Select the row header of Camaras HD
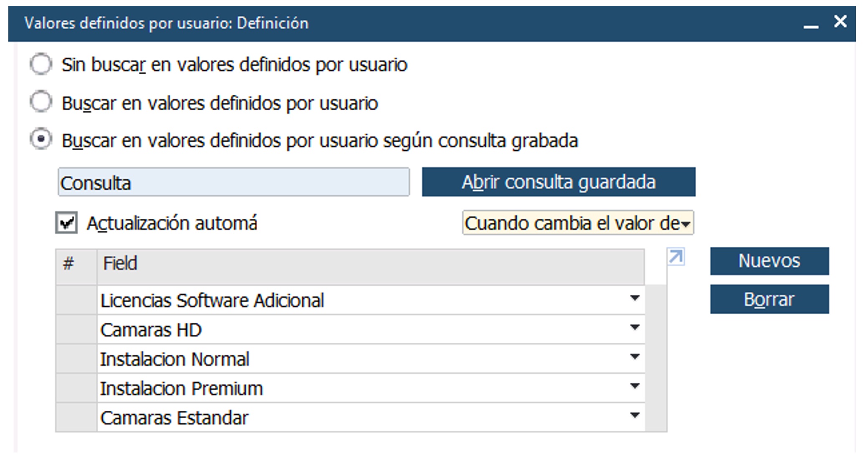Viewport: 868px width, 465px height. 76,330
